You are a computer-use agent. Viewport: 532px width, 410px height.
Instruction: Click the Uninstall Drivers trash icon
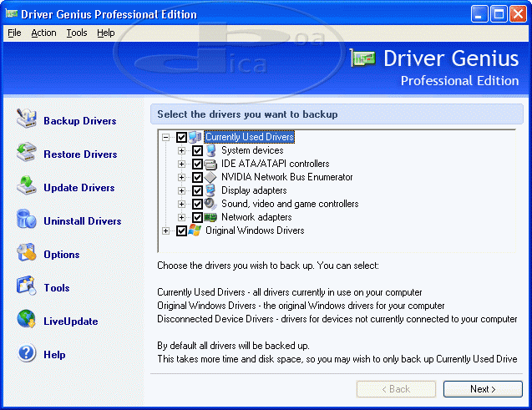point(27,220)
